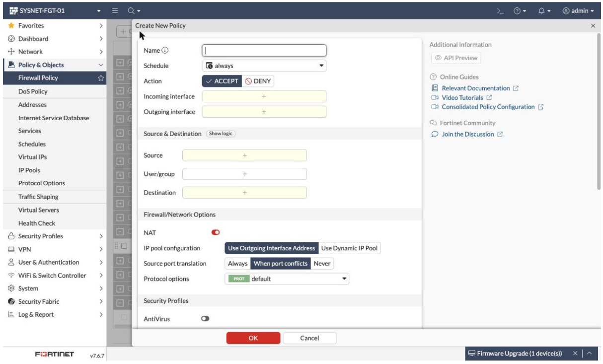
Task: Collapse the Policy & Objects menu
Action: tap(101, 65)
